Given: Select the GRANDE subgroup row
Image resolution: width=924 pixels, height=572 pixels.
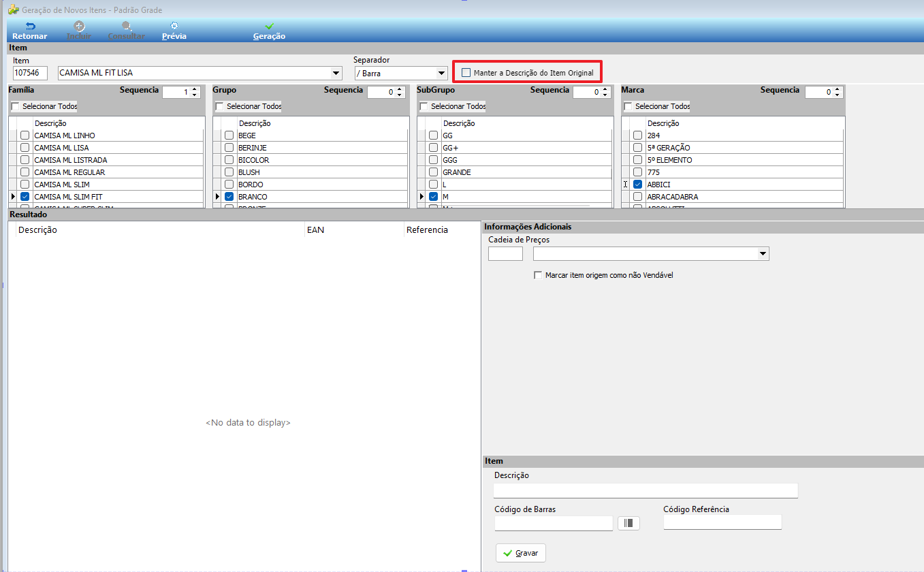Looking at the screenshot, I should click(x=515, y=172).
